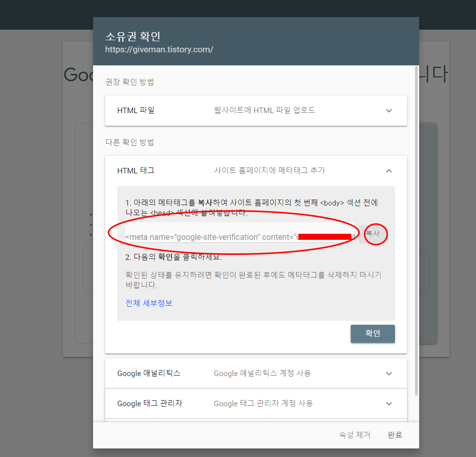Click the 복사 copy button
Image resolution: width=476 pixels, height=457 pixels.
point(373,234)
